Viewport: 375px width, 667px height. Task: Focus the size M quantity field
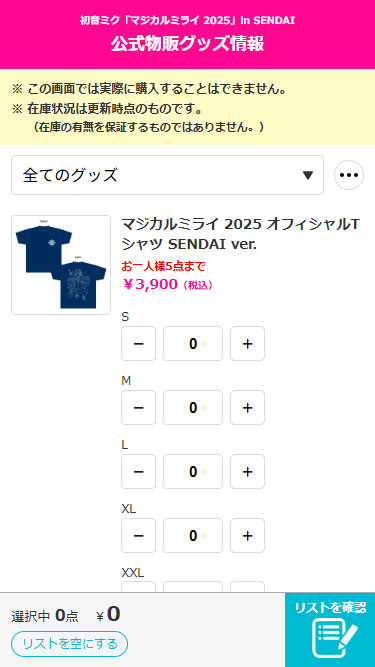[193, 408]
